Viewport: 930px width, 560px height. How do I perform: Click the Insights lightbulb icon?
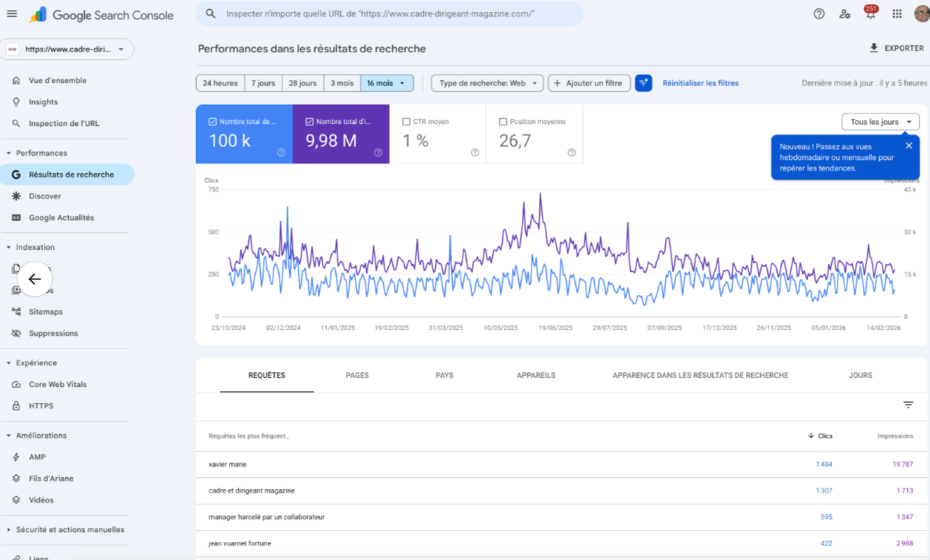click(x=16, y=102)
